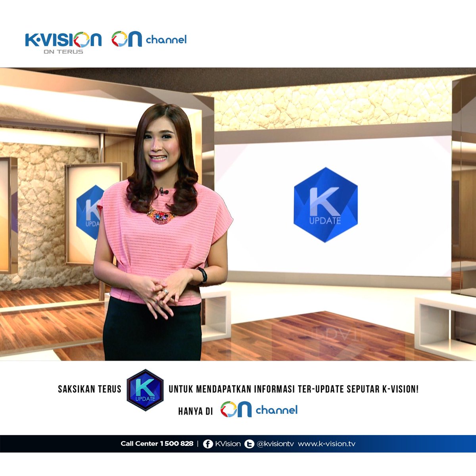The image size is (476, 476).
Task: Click the K Update hexagon badge beside Saksikan Terus
Action: click(x=145, y=390)
